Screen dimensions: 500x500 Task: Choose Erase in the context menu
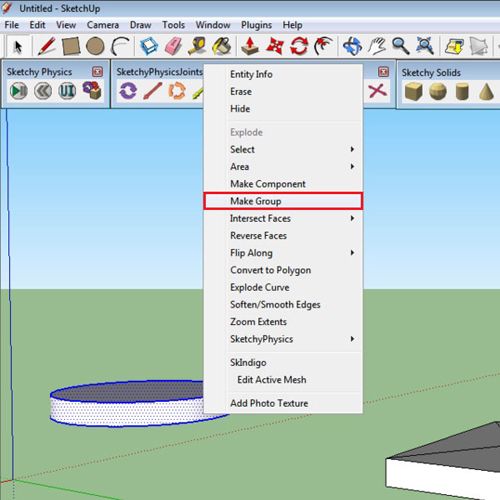(x=283, y=92)
